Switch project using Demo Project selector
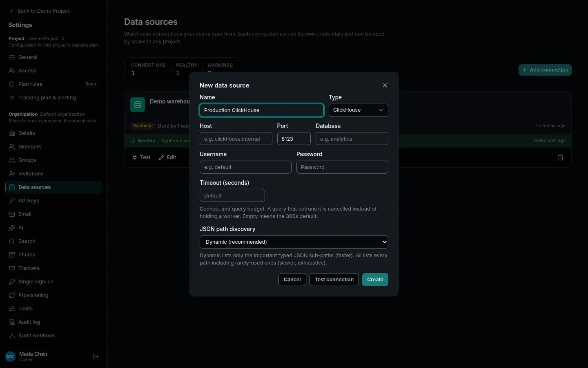Image resolution: width=588 pixels, height=368 pixels. (47, 38)
